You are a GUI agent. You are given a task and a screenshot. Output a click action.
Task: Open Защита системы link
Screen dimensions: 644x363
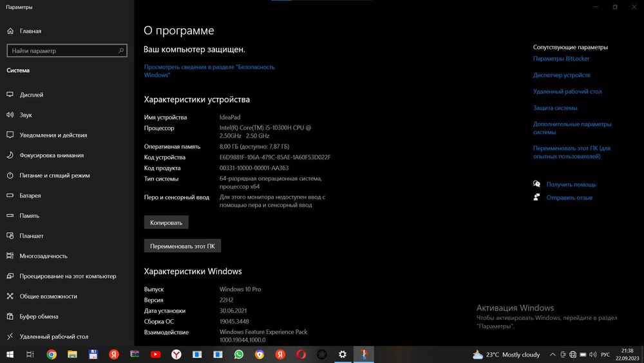click(x=555, y=108)
